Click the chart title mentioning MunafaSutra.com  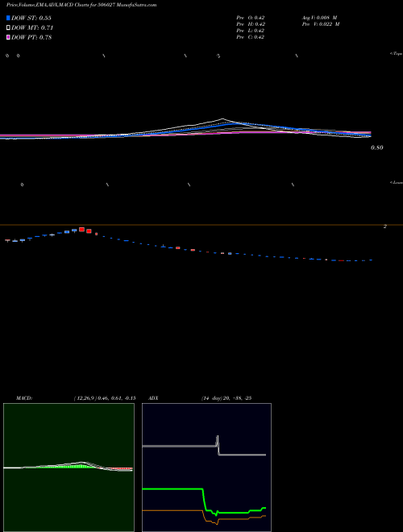[x=81, y=6]
